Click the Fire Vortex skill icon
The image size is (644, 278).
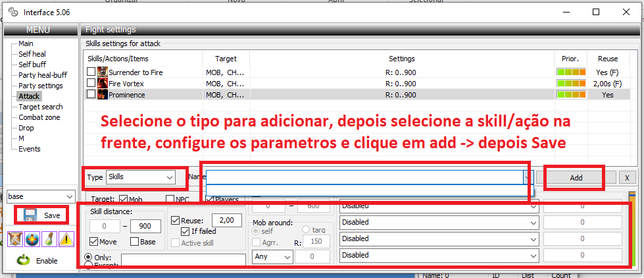click(102, 84)
